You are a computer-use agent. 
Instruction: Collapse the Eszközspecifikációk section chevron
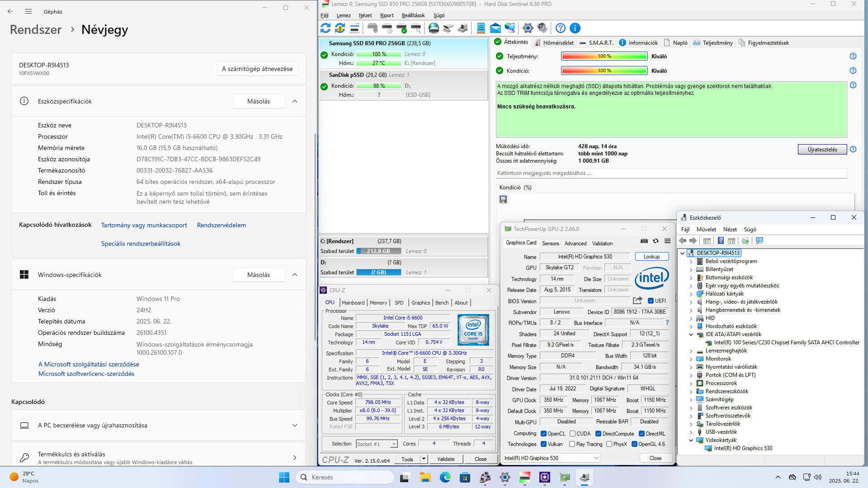pyautogui.click(x=295, y=101)
